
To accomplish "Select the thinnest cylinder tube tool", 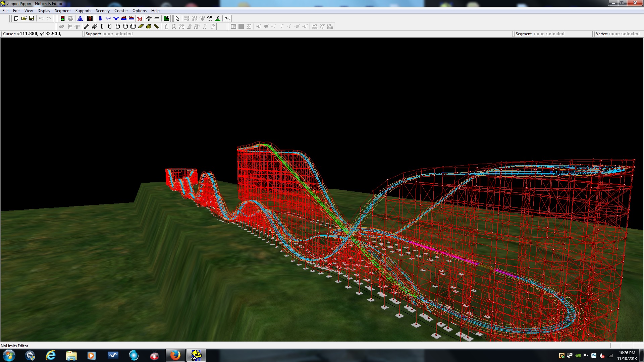I will coord(102,26).
